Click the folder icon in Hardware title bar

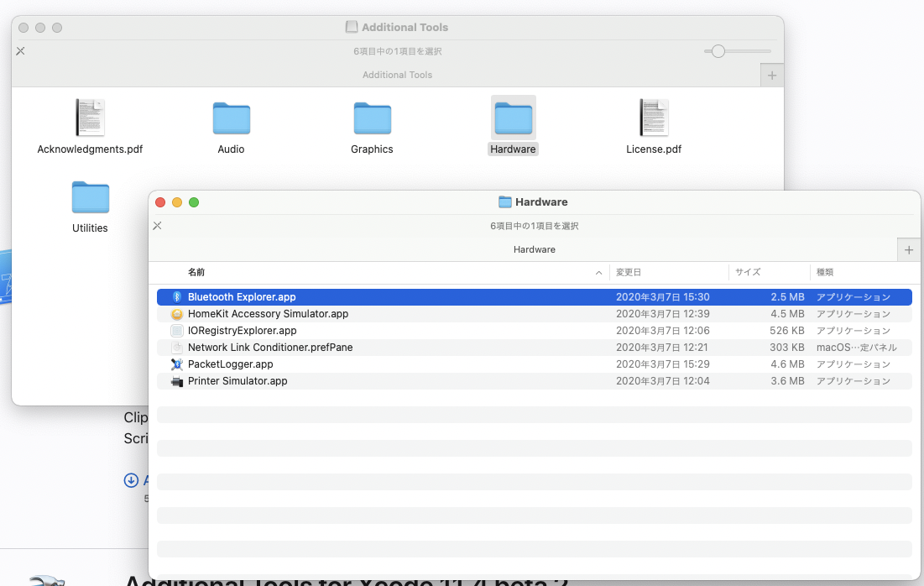point(505,202)
